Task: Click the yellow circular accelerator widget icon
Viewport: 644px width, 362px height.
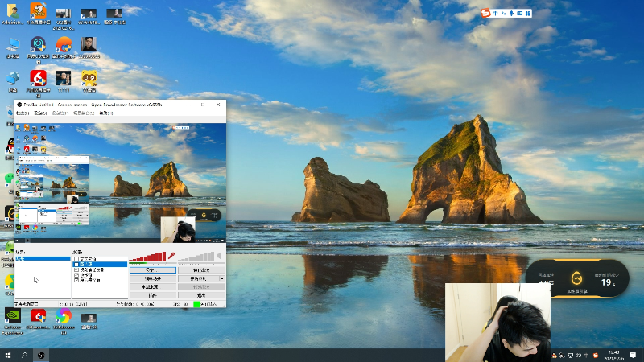Action: coord(576,278)
